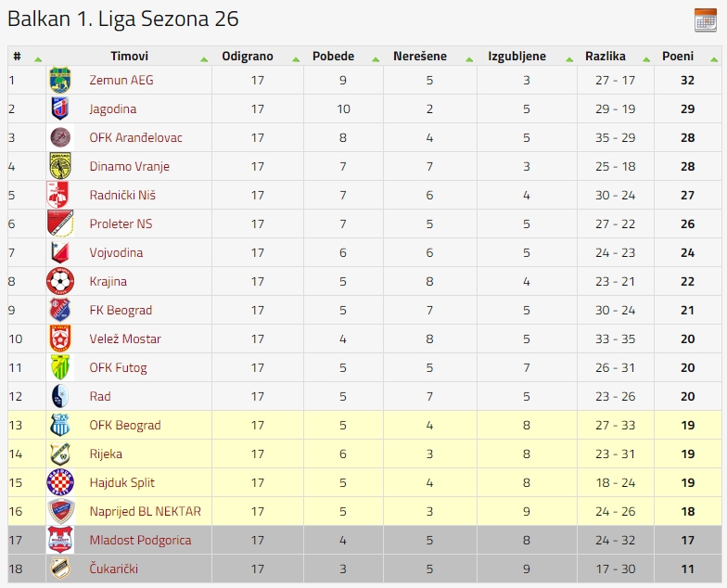
Task: Sort by the Izgubljene column arrow
Action: pos(569,59)
